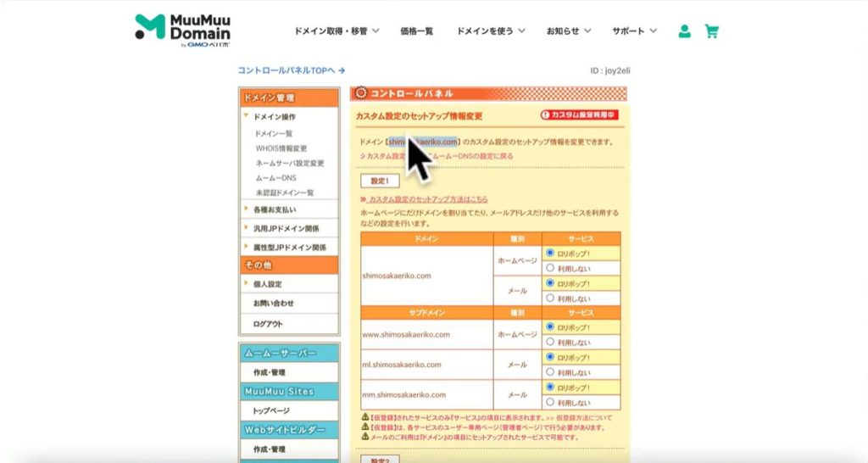Click the コントロールパネル gear icon

[360, 93]
